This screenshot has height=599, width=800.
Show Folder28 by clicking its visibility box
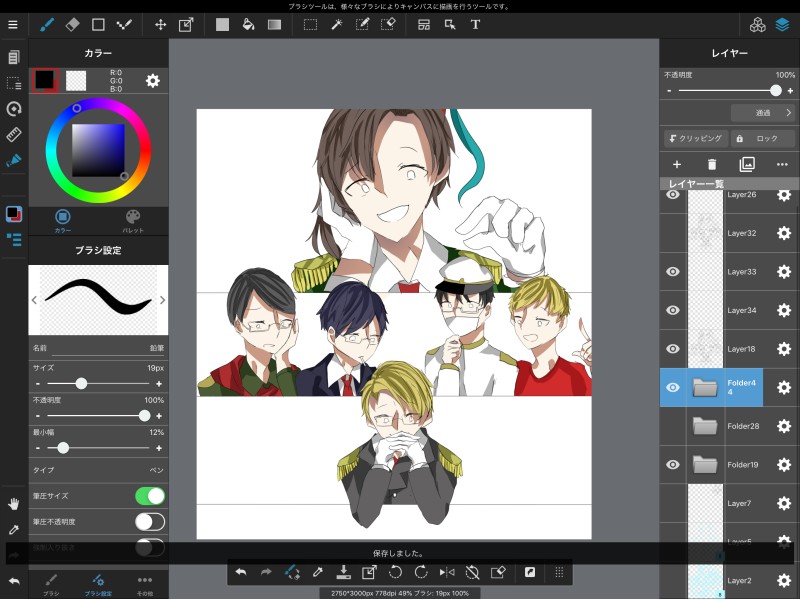pyautogui.click(x=673, y=426)
